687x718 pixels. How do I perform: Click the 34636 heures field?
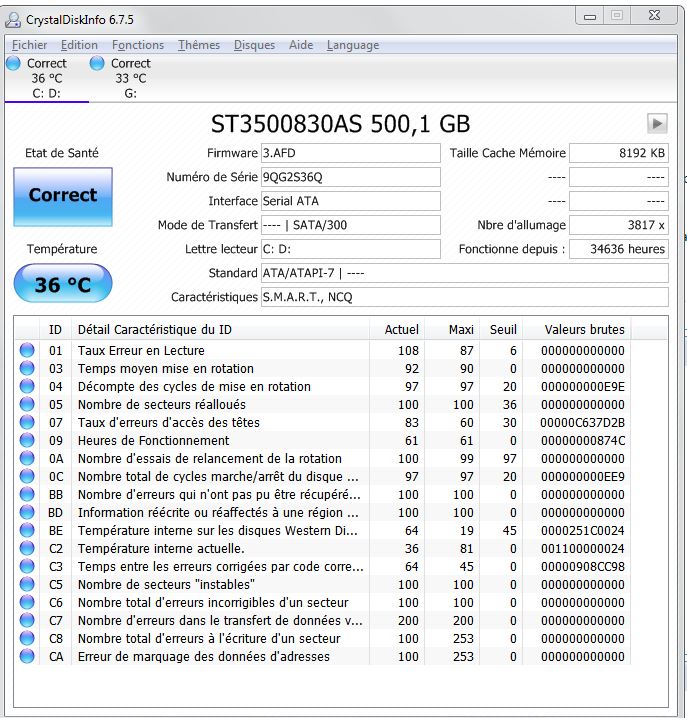pyautogui.click(x=619, y=249)
